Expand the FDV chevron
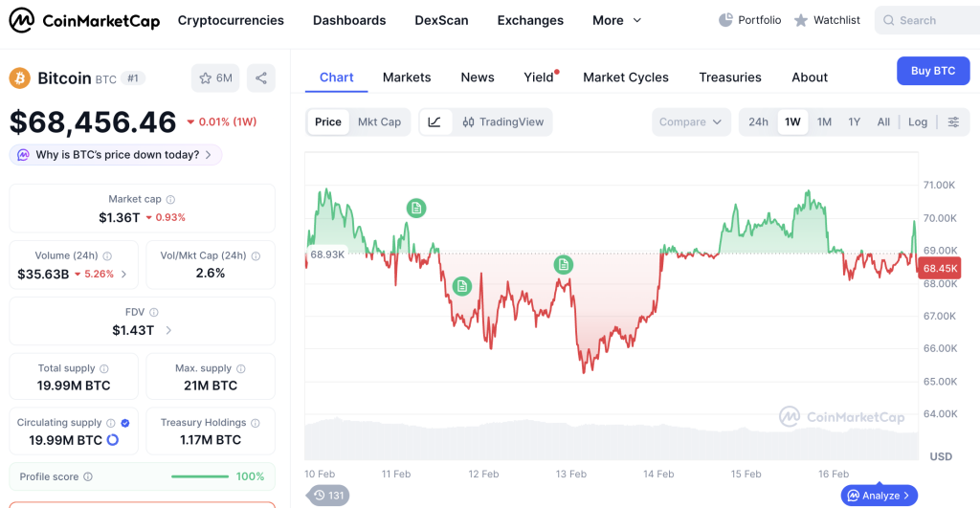Viewport: 980px width, 508px height. (x=168, y=331)
